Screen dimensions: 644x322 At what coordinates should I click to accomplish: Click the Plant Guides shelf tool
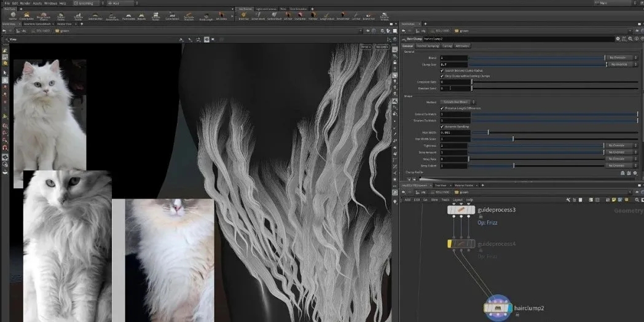pos(128,16)
